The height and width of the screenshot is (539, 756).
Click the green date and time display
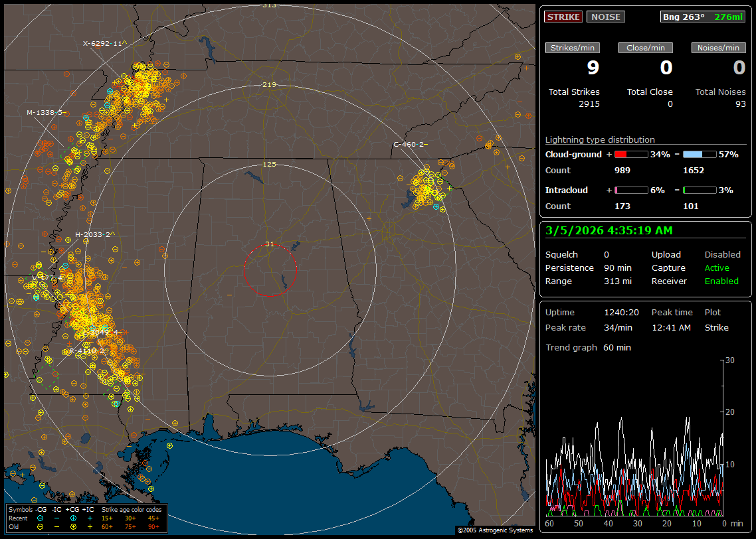(609, 231)
